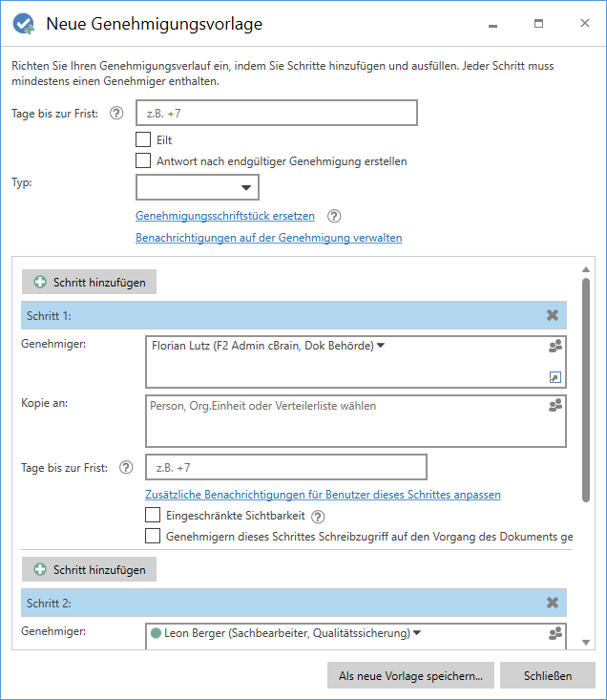Viewport: 607px width, 700px height.
Task: Click the Schließen button
Action: (x=548, y=675)
